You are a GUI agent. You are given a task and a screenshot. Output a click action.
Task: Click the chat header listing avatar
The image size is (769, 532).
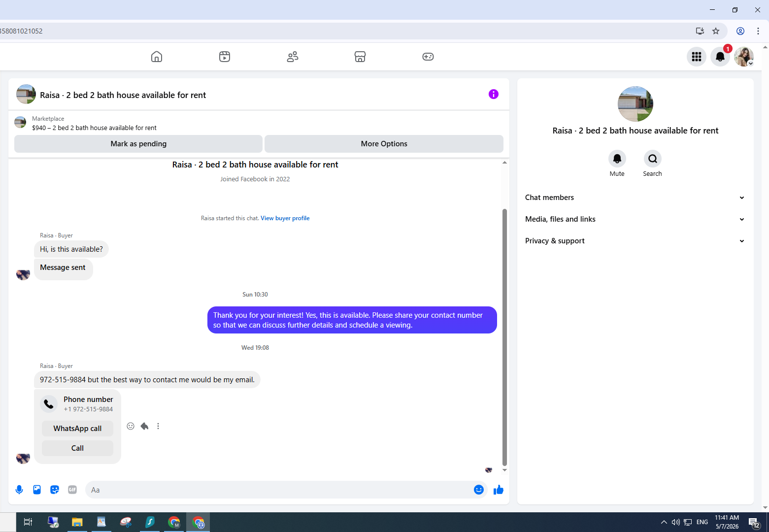tap(26, 94)
